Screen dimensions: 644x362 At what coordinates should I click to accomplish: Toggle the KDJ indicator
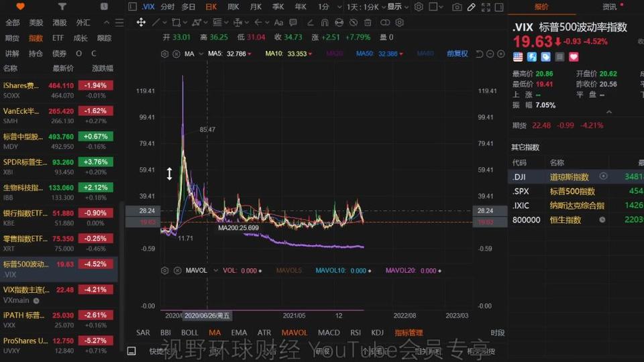(377, 333)
